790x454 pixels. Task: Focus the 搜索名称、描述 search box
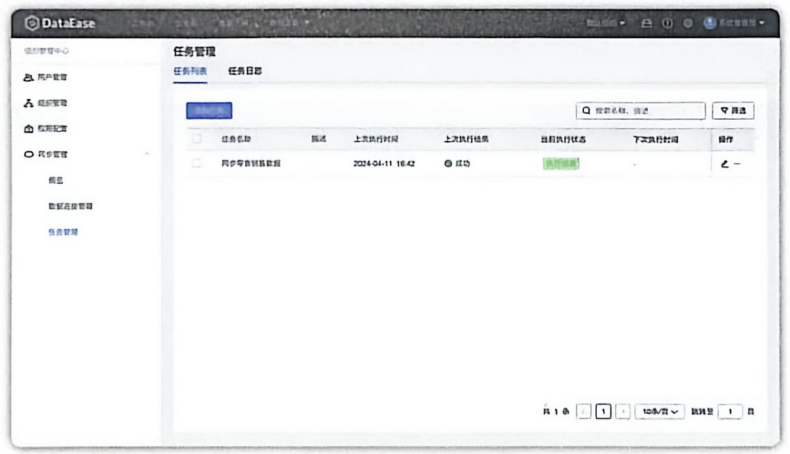(641, 111)
